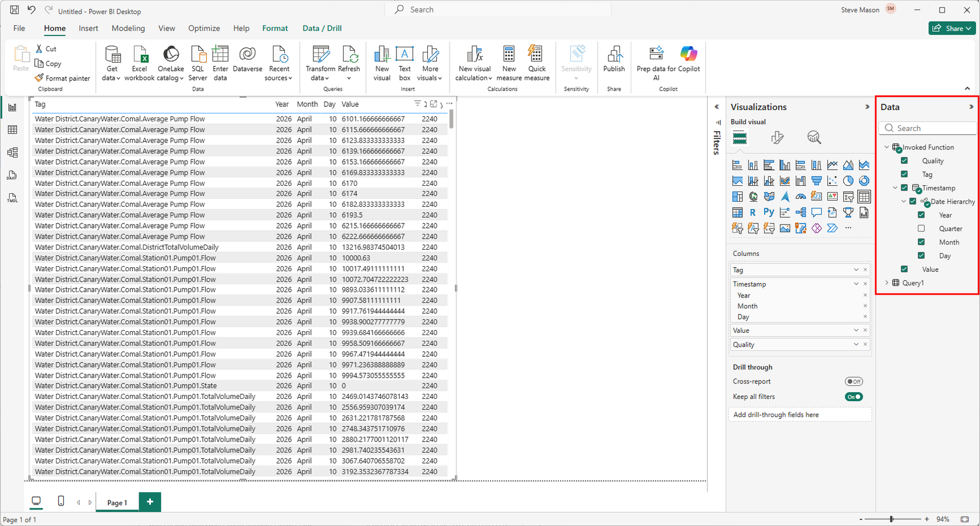
Task: Uncheck the Quality field checkbox
Action: click(x=904, y=161)
